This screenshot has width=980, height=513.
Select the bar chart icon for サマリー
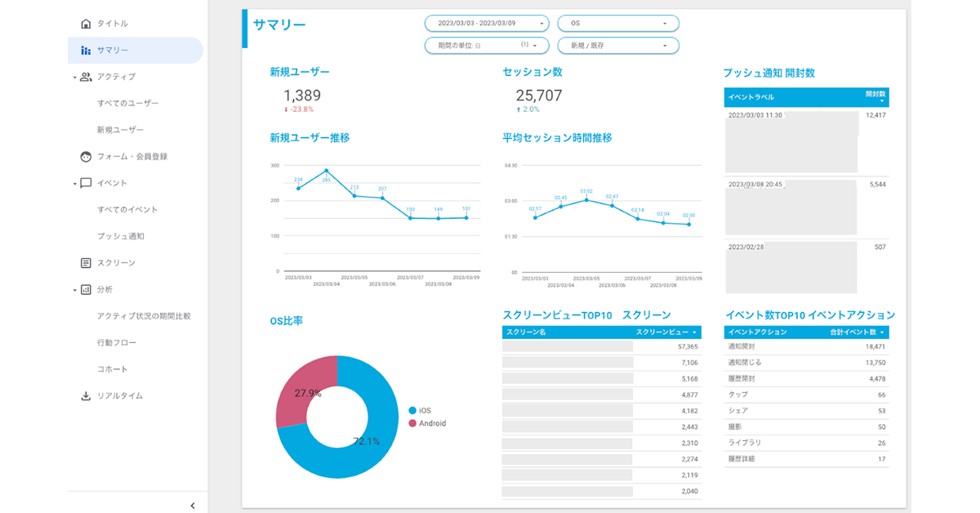pos(86,51)
